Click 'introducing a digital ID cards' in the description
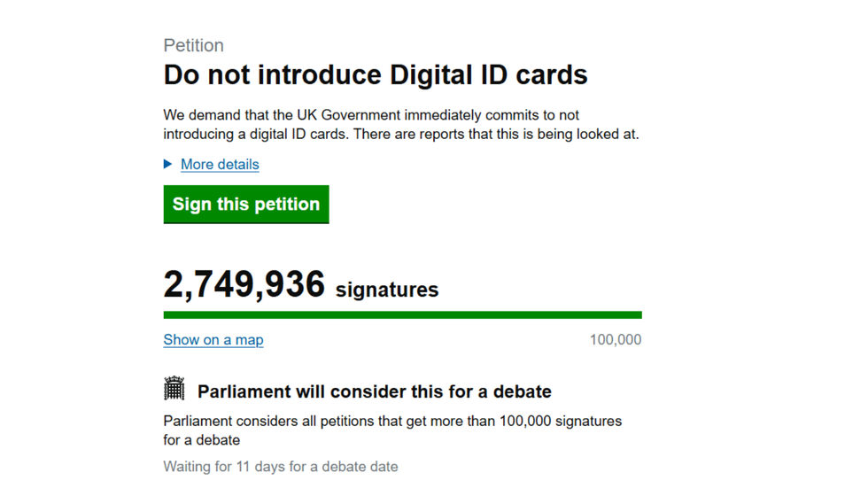 point(259,135)
